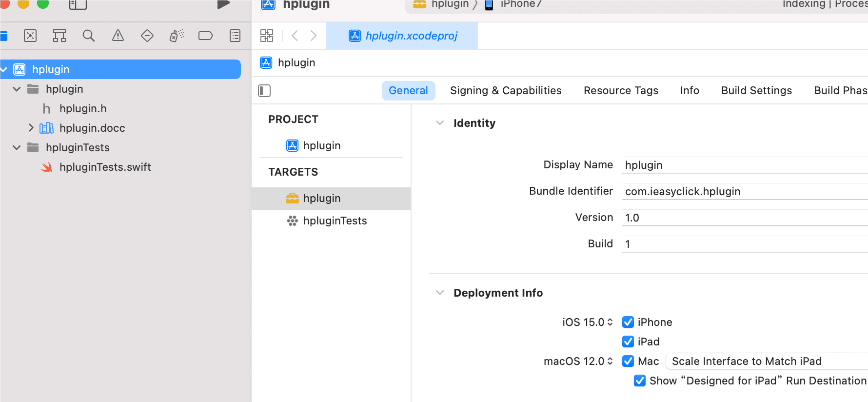Click the hpluginTests folder icon in the navigator

tap(33, 147)
